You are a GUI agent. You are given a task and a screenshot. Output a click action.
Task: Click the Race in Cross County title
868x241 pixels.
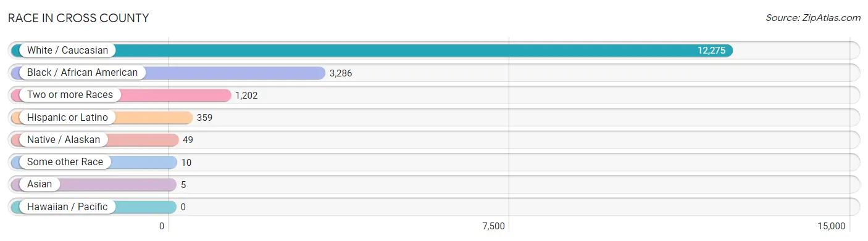click(x=78, y=18)
